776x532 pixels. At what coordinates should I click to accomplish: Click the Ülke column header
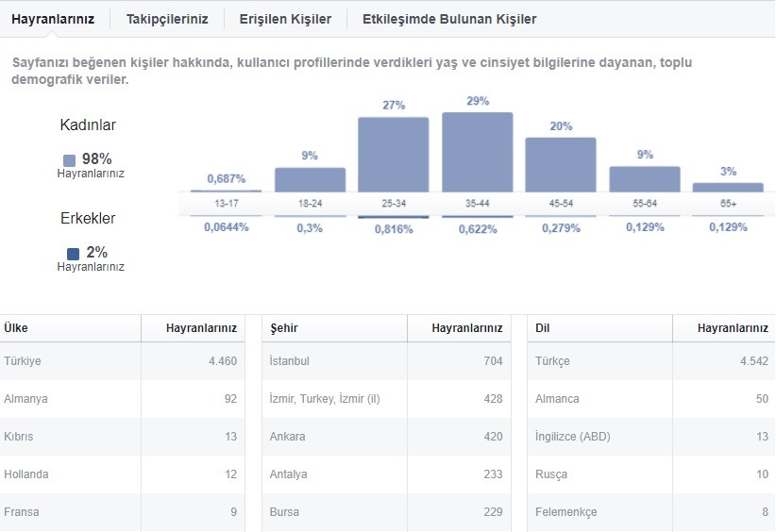tap(16, 328)
